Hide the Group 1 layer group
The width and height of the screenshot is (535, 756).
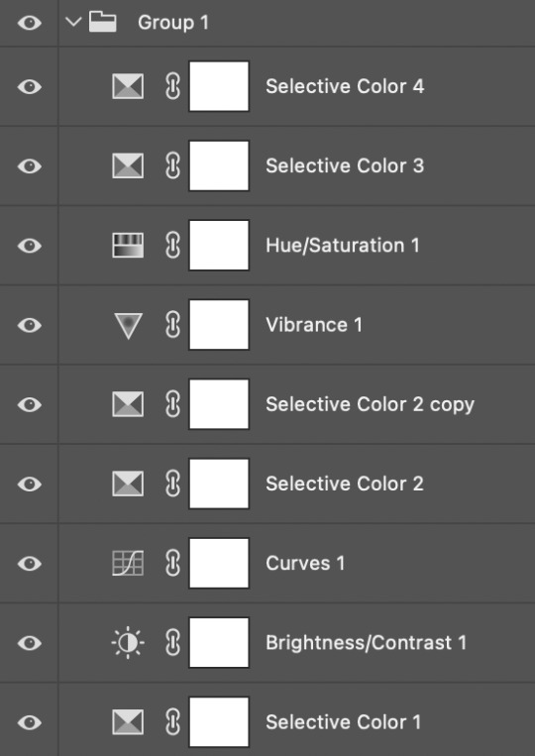30,23
